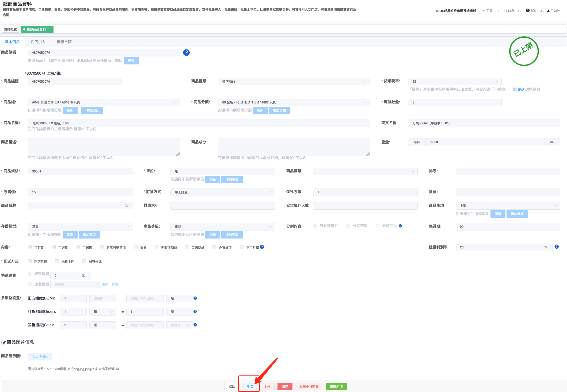This screenshot has width=567, height=392.
Task: Click the blue help icon beside the barcode field
Action: 186,53
